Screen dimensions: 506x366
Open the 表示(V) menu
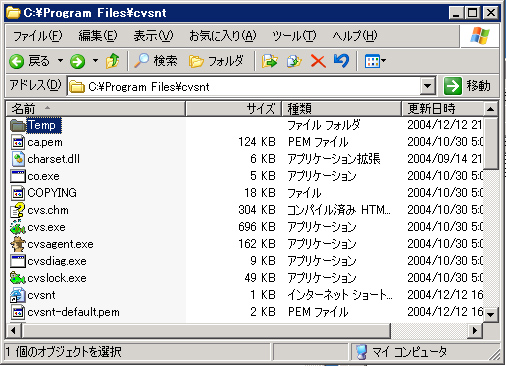pos(153,36)
